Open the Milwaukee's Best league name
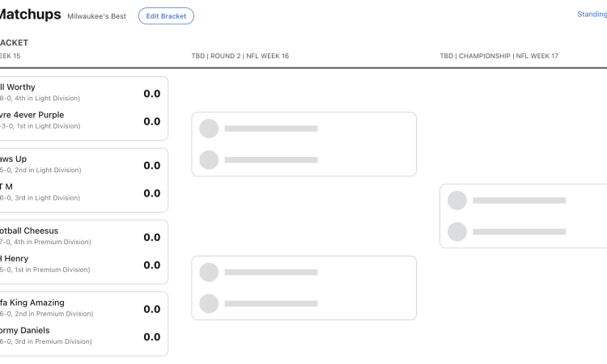The image size is (607, 364). pos(96,16)
